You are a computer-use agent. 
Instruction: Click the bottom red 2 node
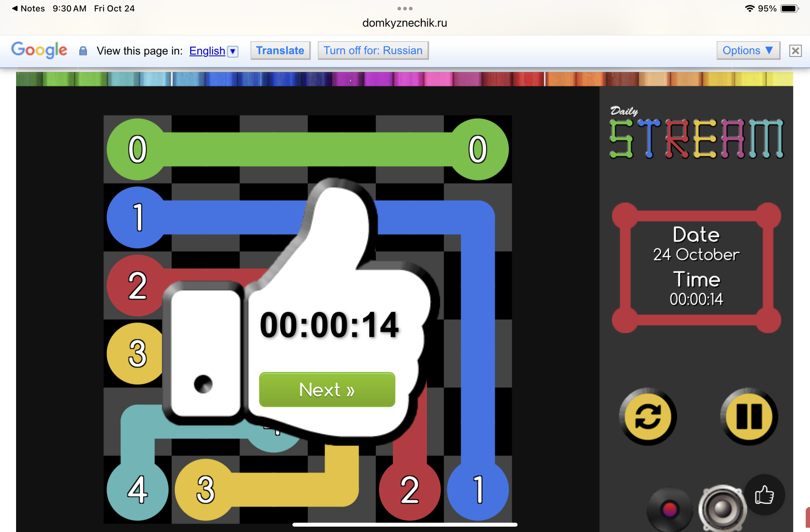pyautogui.click(x=409, y=489)
